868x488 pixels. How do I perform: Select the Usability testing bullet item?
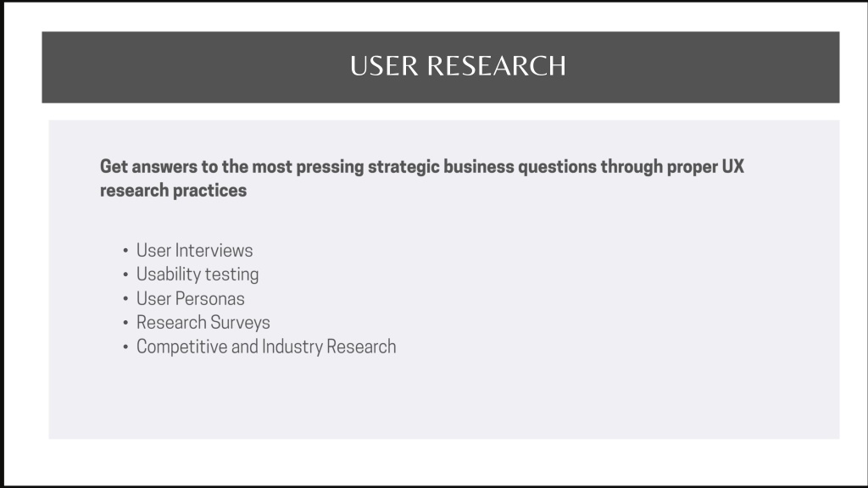[x=197, y=274]
